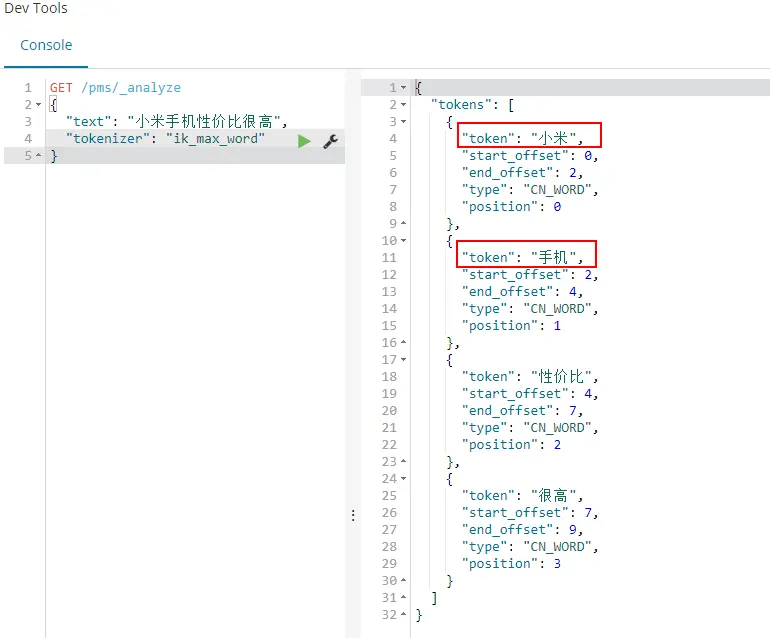Click "type": "CN_WORD" on line 14
The width and height of the screenshot is (770, 638).
530,308
